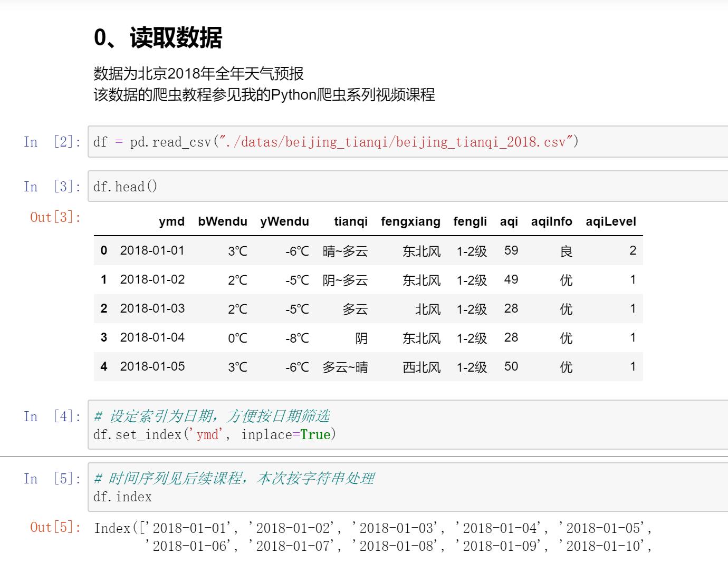Click the 'aqi' column header
Image resolution: width=728 pixels, height=563 pixels.
(509, 221)
